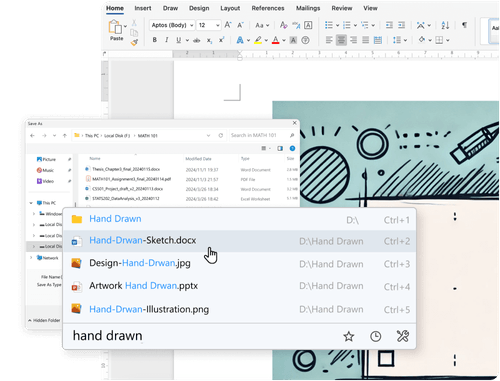Expand the Paste options arrow
This screenshot has height=381, width=500.
(x=125, y=26)
